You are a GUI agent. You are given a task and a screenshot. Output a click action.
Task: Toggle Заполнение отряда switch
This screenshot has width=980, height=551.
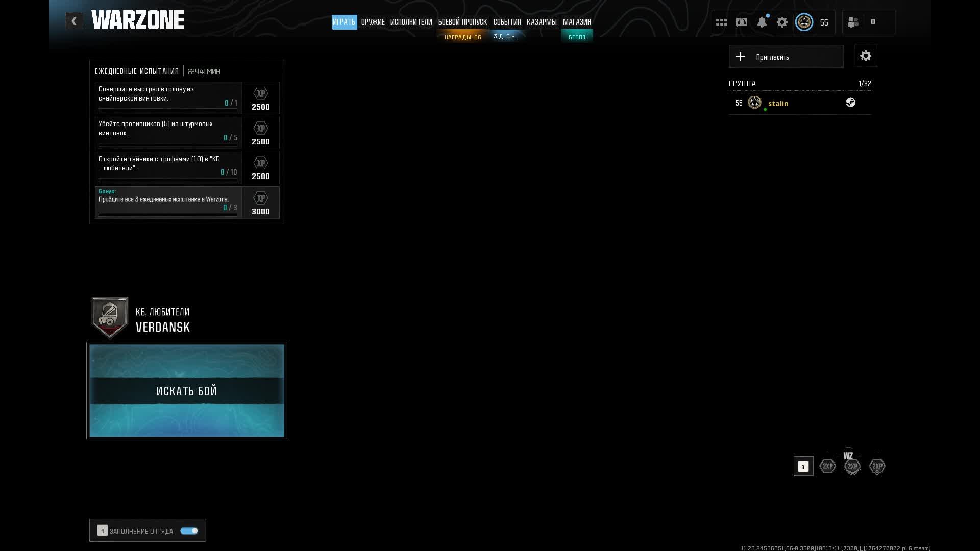189,531
